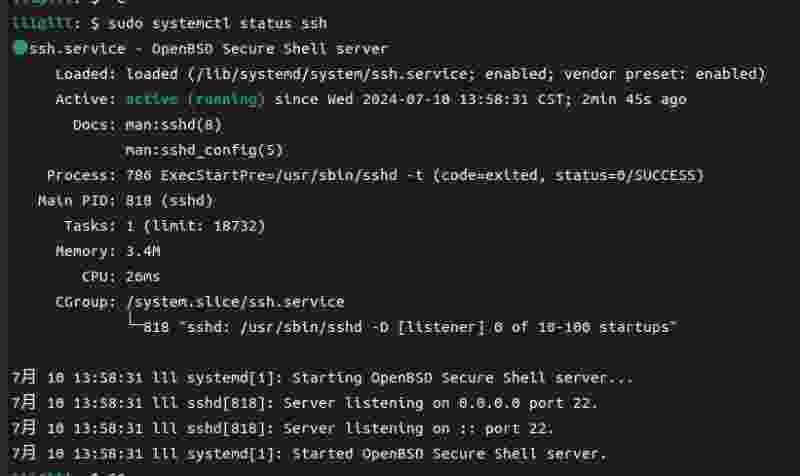Click the "vendor preset: enabled" text
This screenshot has height=476, width=800.
pyautogui.click(x=664, y=74)
